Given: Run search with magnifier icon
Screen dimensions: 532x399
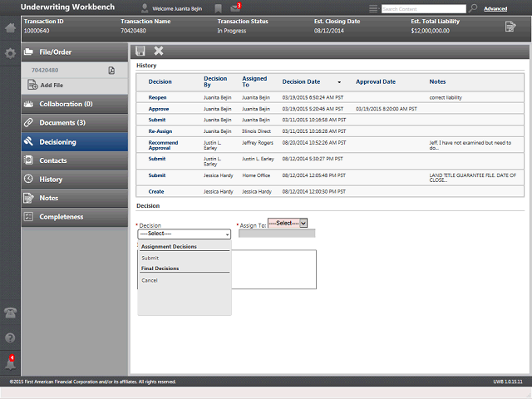Looking at the screenshot, I should [x=473, y=8].
